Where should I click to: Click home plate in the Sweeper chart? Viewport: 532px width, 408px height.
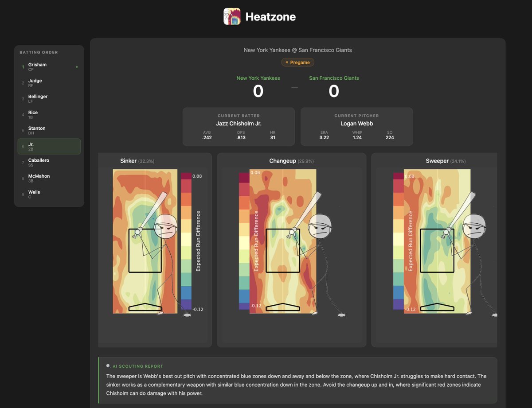point(437,307)
